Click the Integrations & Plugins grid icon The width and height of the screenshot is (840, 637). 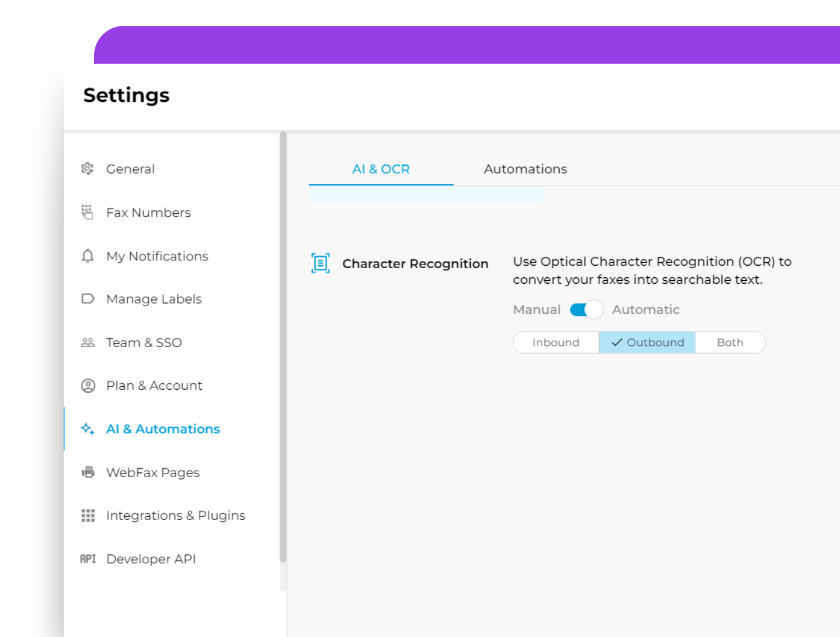(87, 515)
